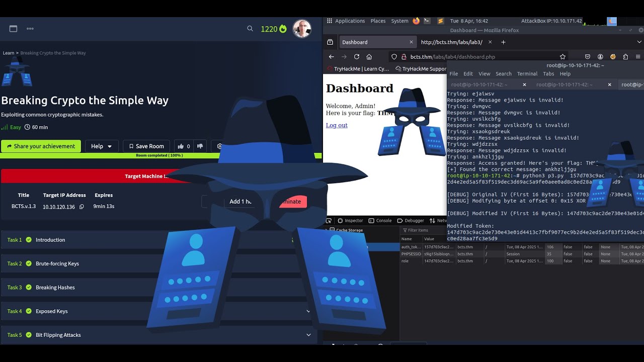Open the terminal Edit menu
The width and height of the screenshot is (644, 362).
coord(468,73)
